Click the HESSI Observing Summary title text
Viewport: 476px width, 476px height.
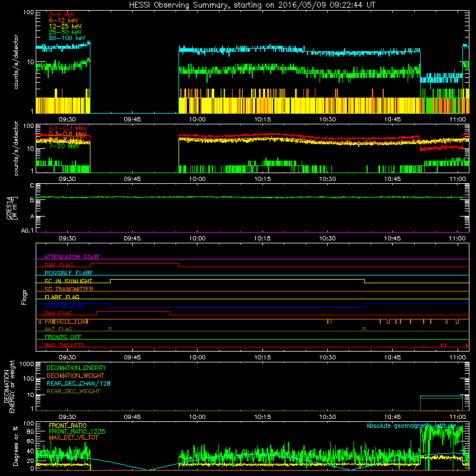pyautogui.click(x=252, y=5)
